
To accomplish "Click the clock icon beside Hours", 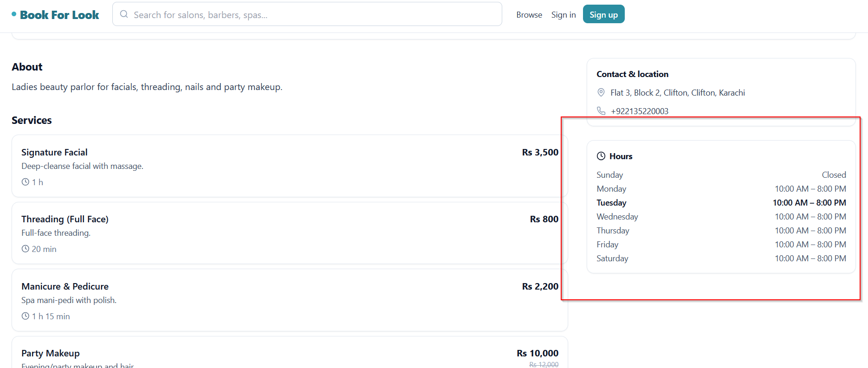I will [x=601, y=156].
